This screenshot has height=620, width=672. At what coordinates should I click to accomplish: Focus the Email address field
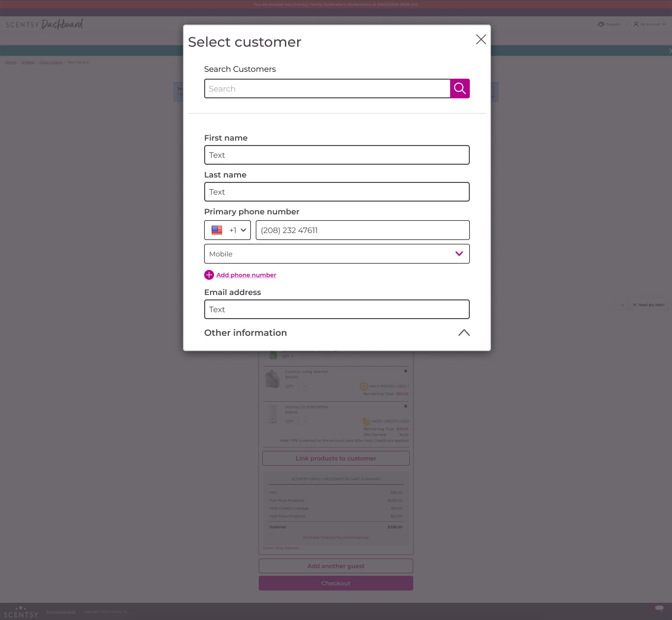coord(337,309)
